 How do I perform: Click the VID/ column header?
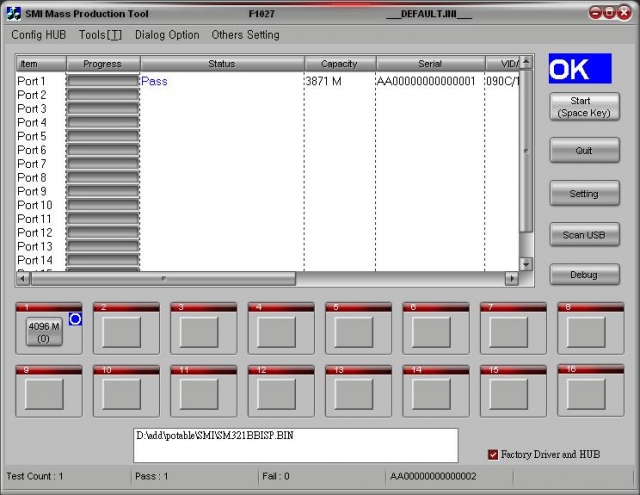click(502, 64)
